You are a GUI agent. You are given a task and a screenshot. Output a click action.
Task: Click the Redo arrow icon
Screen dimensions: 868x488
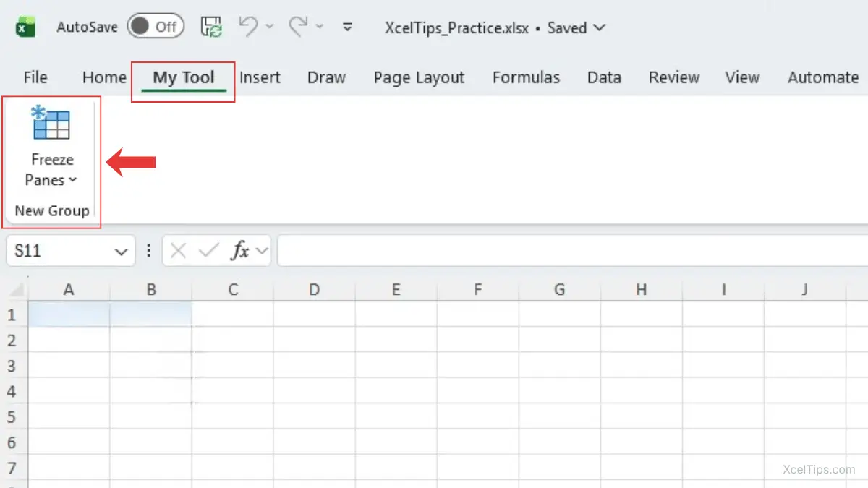tap(298, 27)
